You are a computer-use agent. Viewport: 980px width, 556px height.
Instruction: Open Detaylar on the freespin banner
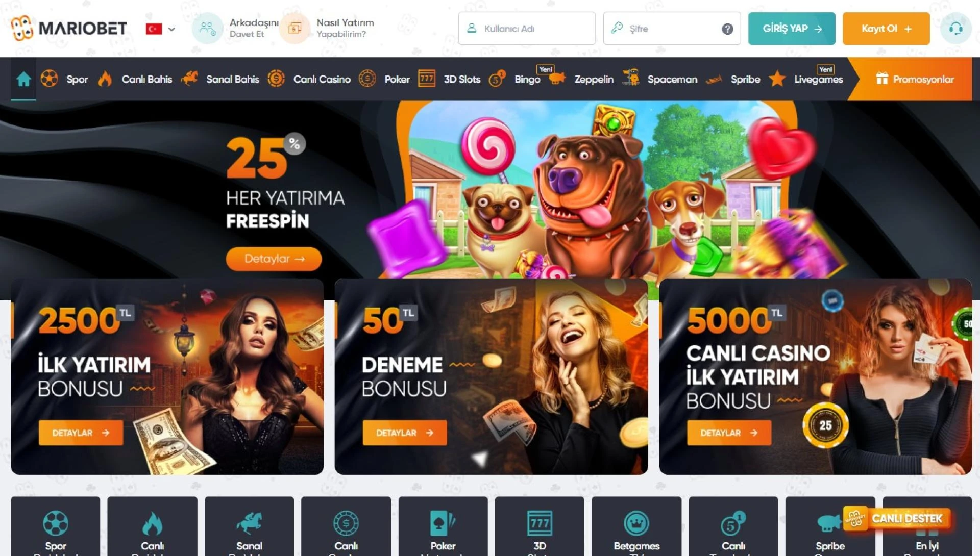click(x=274, y=259)
